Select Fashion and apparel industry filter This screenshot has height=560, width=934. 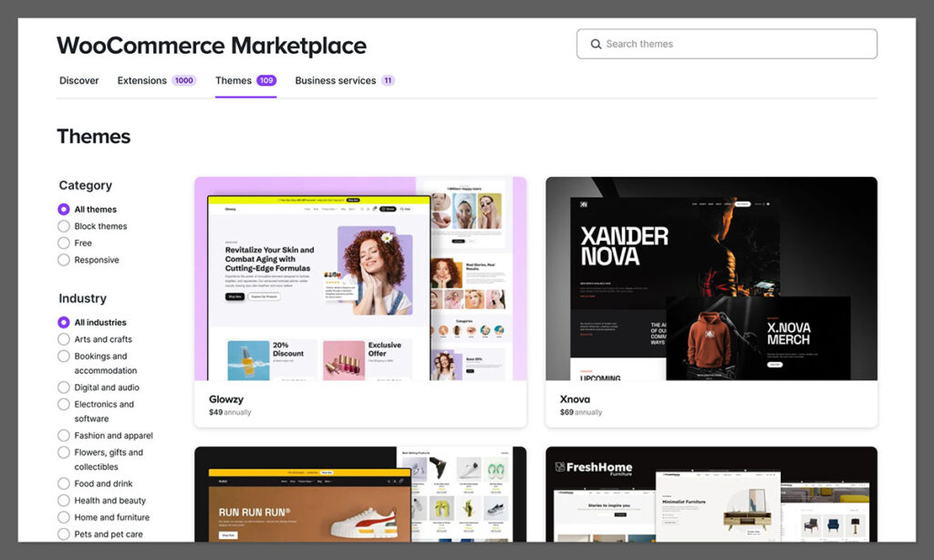[64, 436]
